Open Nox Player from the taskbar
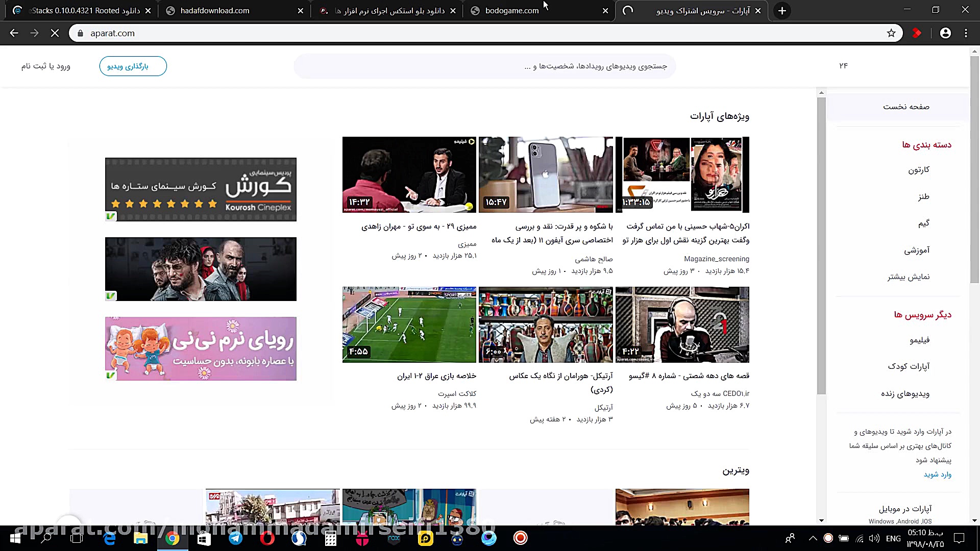 coord(394,538)
